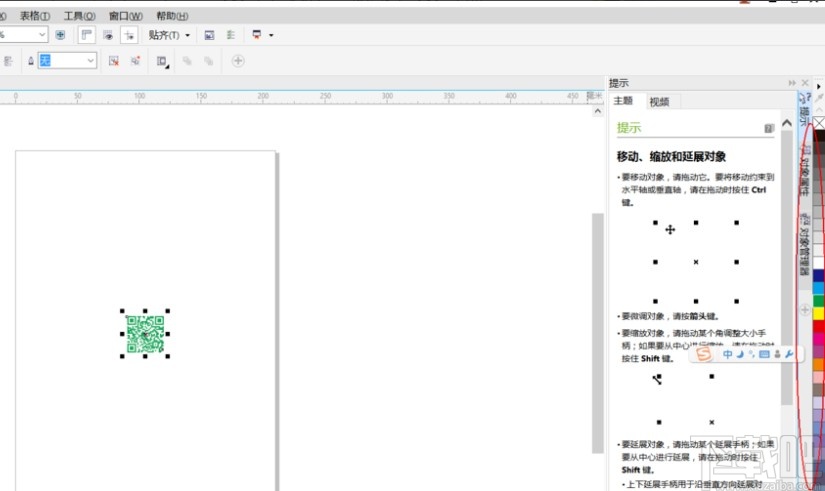Open the 帮助(H) menu
This screenshot has height=491, width=825.
(172, 16)
